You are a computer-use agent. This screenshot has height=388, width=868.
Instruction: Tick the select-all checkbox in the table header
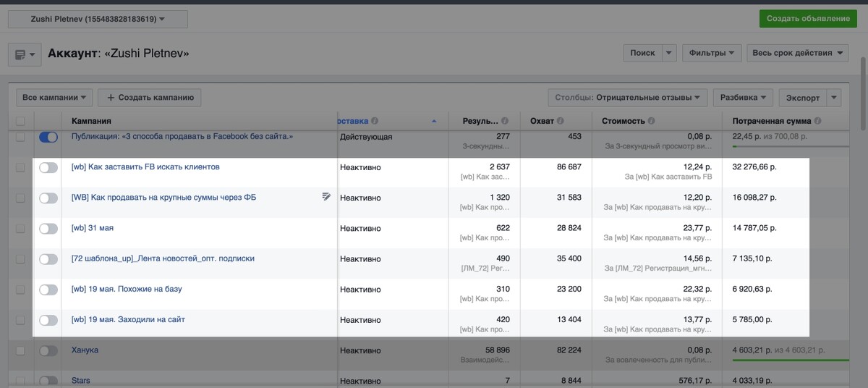pyautogui.click(x=20, y=121)
